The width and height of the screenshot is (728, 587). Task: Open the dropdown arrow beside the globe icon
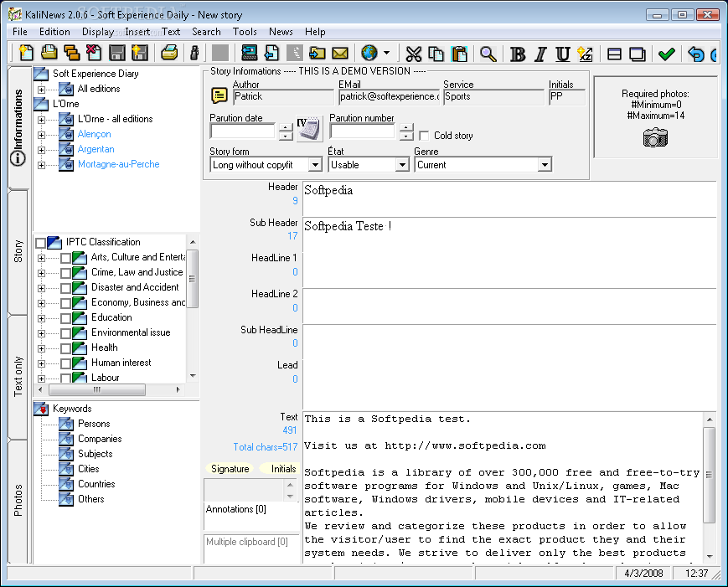[x=387, y=53]
